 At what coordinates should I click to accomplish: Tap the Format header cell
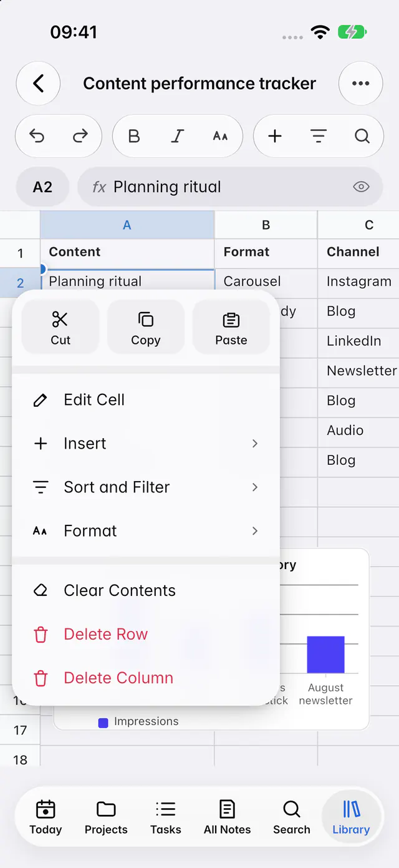pyautogui.click(x=266, y=252)
